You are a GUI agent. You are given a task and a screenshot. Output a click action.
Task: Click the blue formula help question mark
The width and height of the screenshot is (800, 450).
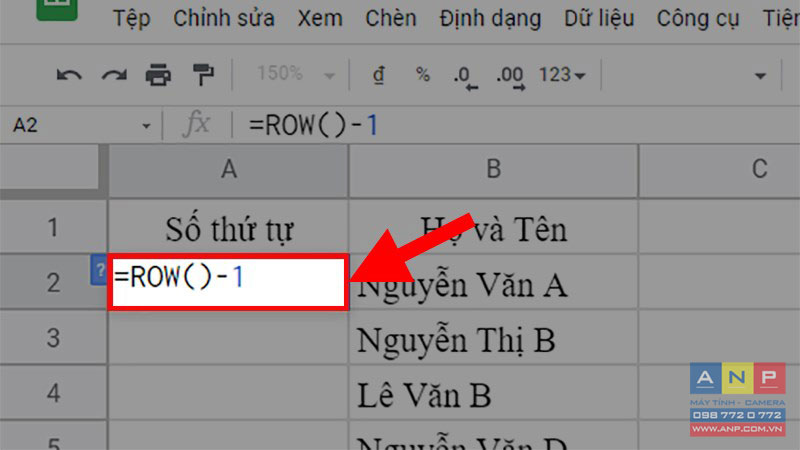[x=99, y=270]
